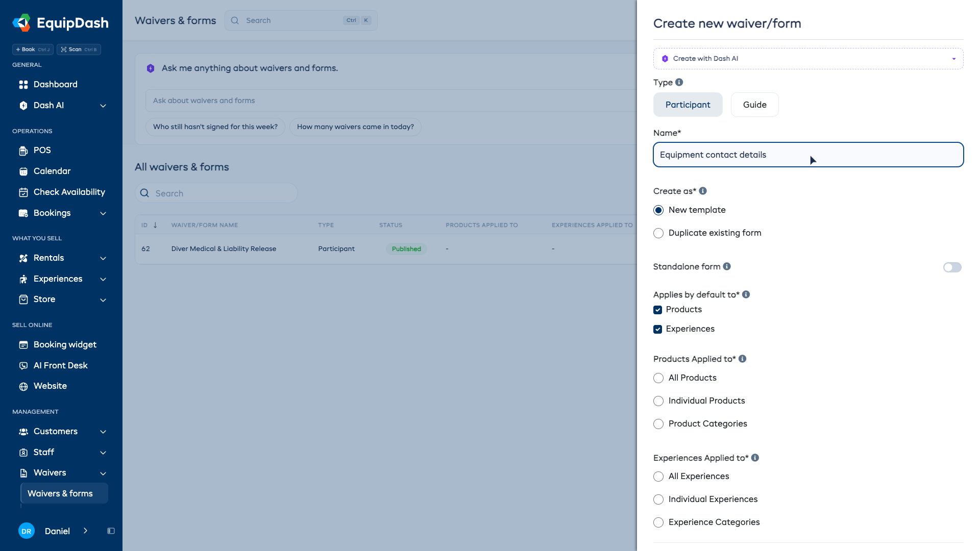Expand the Bookings sidebar menu
The width and height of the screenshot is (980, 551).
(103, 213)
